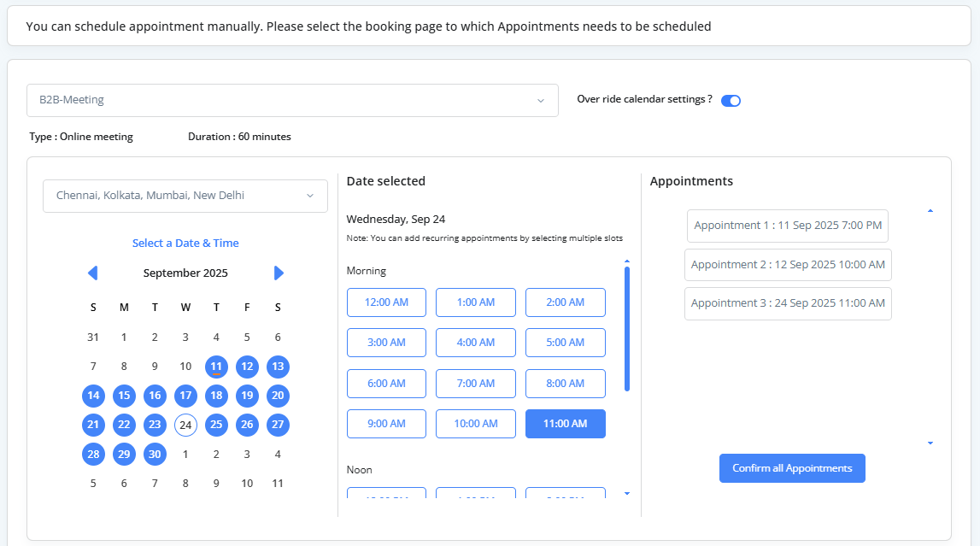Open the Chennai, Kolkata, Mumbai timezone dropdown
This screenshot has width=980, height=546.
click(x=185, y=196)
